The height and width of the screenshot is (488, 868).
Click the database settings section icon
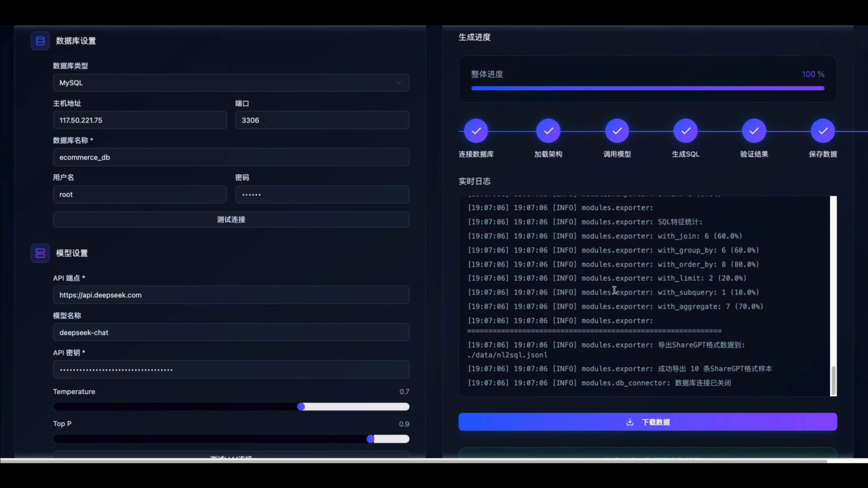coord(40,41)
